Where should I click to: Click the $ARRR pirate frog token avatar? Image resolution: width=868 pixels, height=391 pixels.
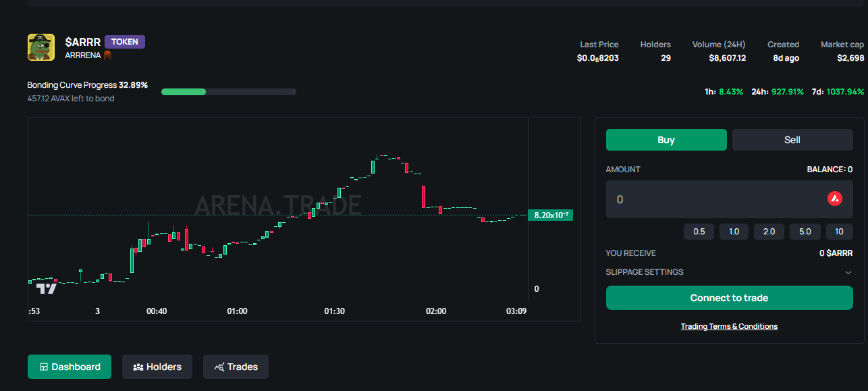[x=41, y=47]
